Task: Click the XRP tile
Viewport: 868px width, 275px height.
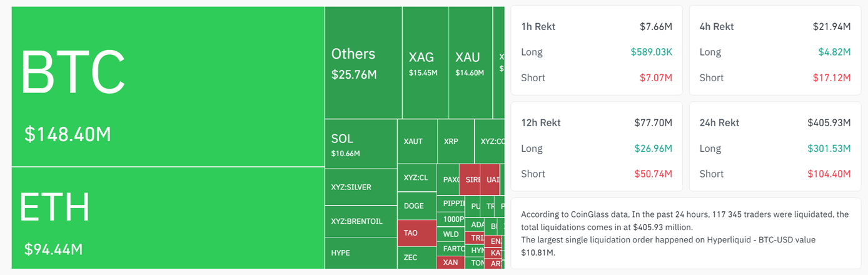Action: coord(455,141)
